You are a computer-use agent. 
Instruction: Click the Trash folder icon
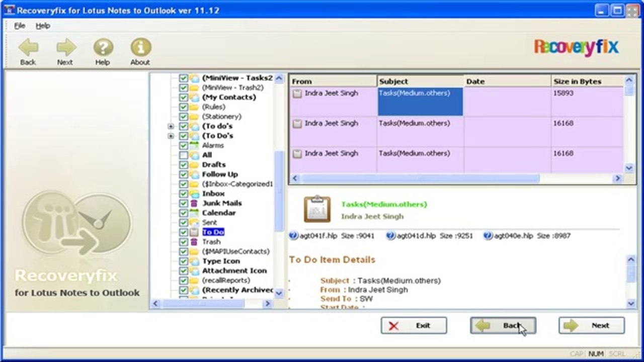pyautogui.click(x=194, y=242)
